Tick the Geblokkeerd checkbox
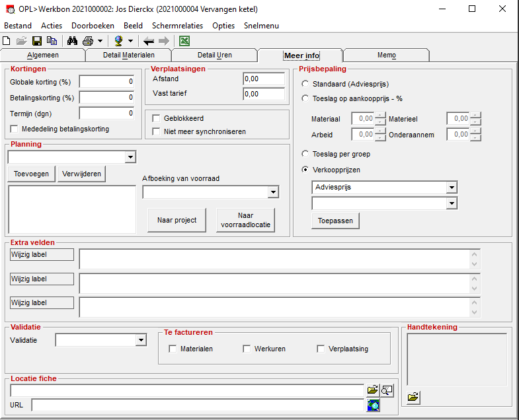 coord(156,118)
